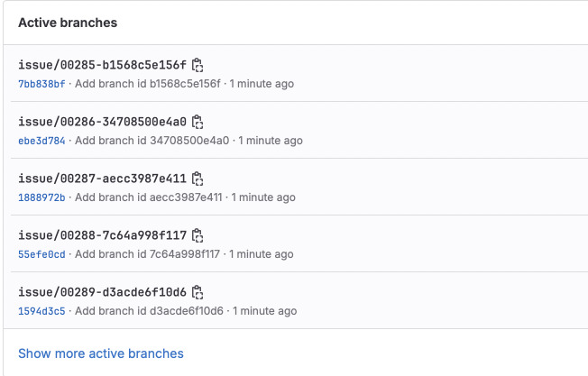Click commit message 'Add branch id d3acde6f10d6'
The image size is (588, 376).
pos(149,311)
